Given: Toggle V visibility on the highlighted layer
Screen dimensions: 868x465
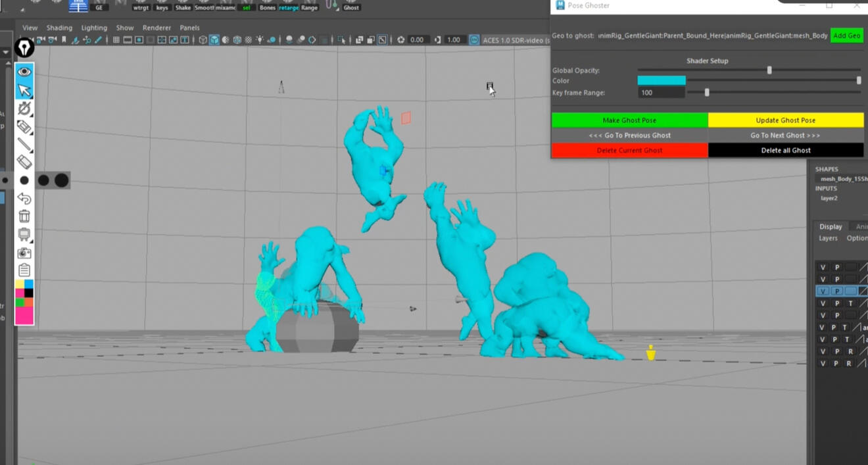Looking at the screenshot, I should [x=823, y=291].
